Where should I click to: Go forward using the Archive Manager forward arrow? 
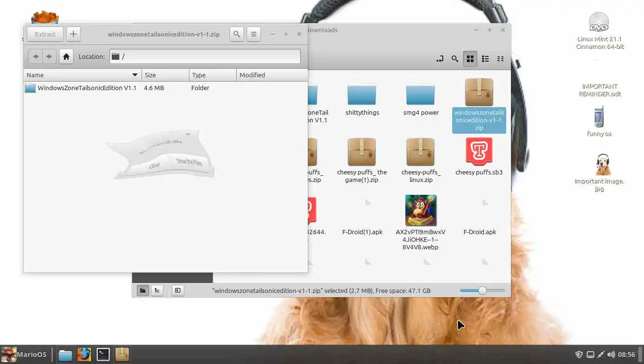click(x=49, y=56)
